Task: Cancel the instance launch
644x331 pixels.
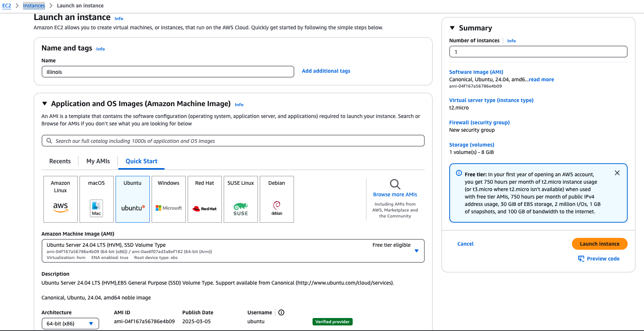Action: click(x=465, y=244)
